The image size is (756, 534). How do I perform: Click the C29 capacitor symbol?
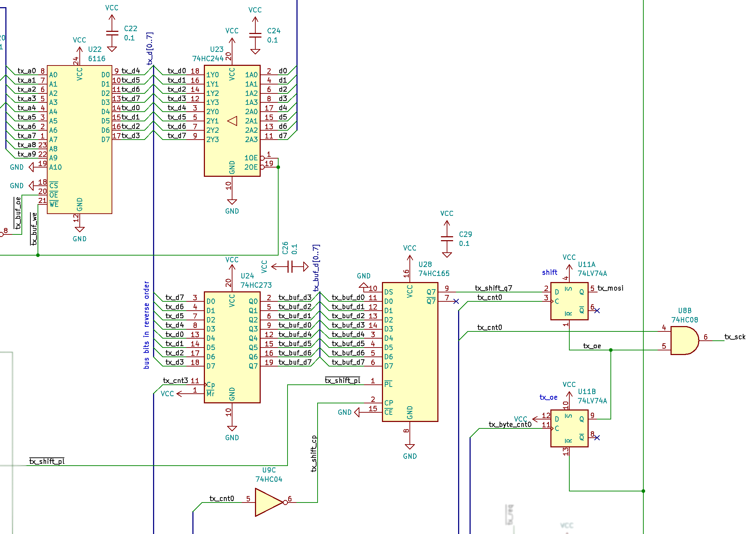click(x=447, y=239)
